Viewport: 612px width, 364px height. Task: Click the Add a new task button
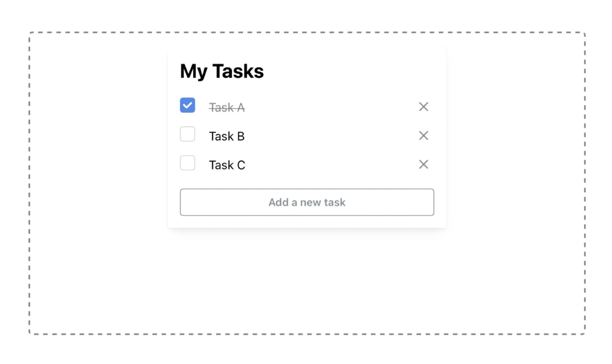[x=307, y=202]
